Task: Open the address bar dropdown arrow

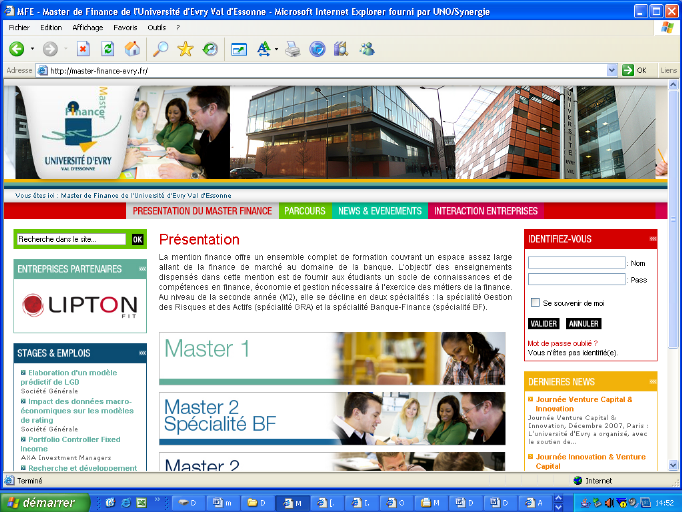Action: click(612, 70)
